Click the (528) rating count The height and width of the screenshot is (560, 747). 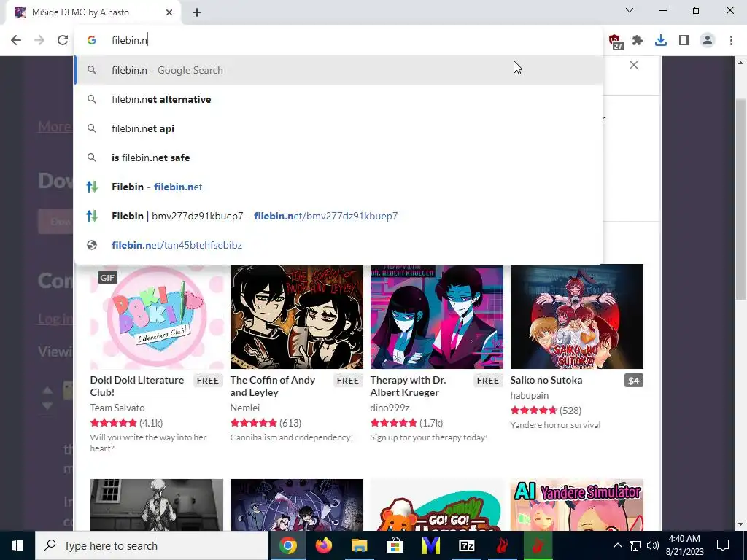[x=570, y=411]
